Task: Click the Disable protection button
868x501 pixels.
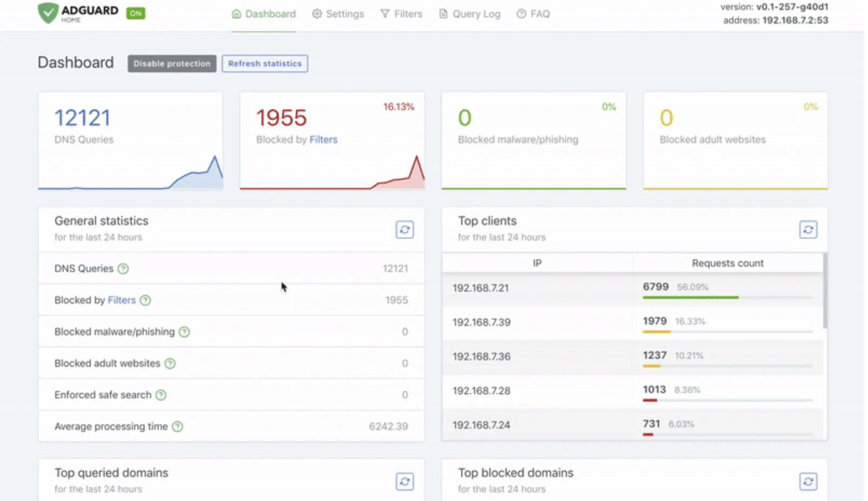Action: 172,64
